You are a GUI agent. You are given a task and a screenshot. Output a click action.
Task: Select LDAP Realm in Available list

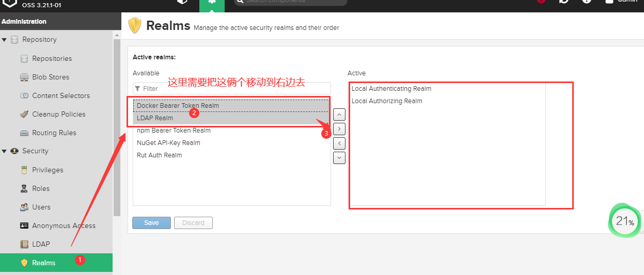(231, 118)
